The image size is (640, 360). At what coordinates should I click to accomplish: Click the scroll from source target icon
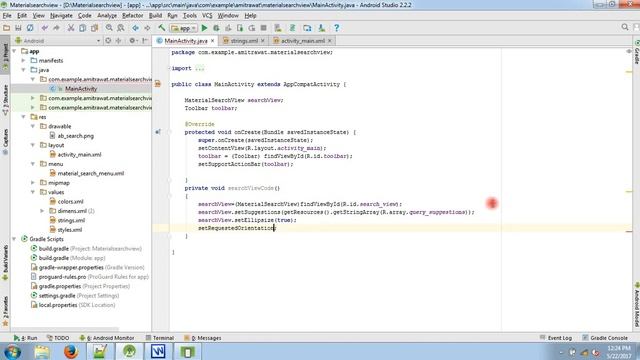click(108, 41)
